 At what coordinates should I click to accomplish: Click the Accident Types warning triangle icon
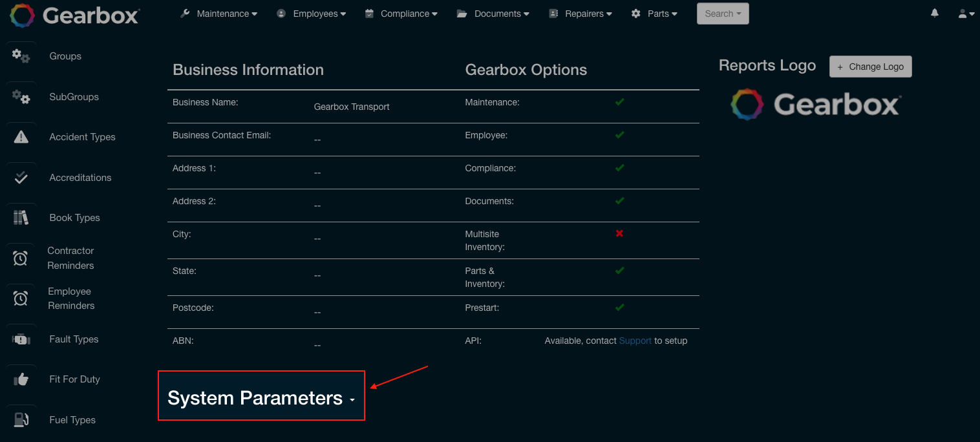point(21,137)
